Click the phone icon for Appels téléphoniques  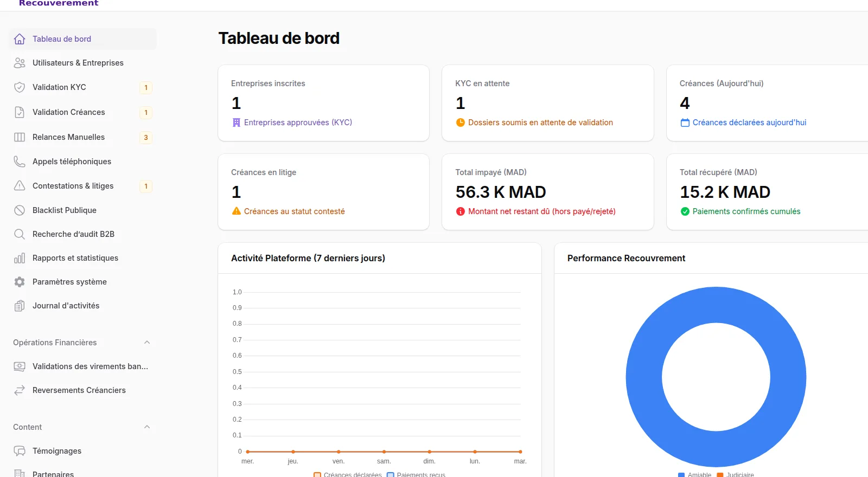click(20, 162)
